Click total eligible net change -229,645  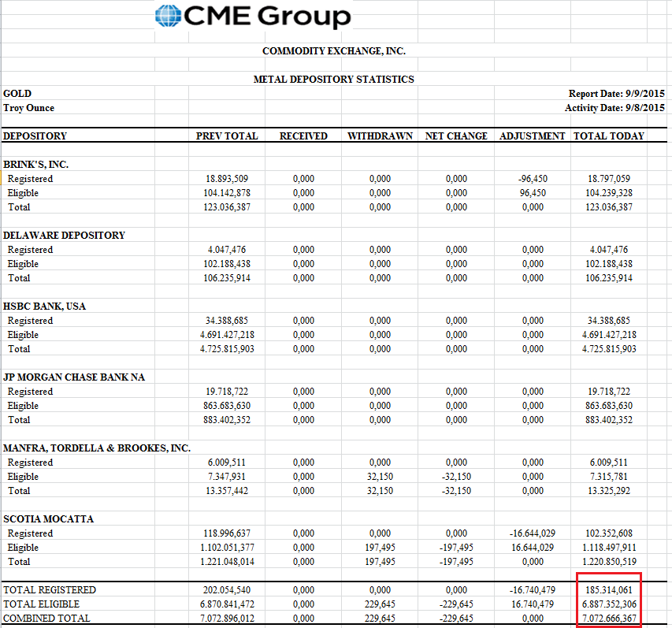click(x=456, y=604)
